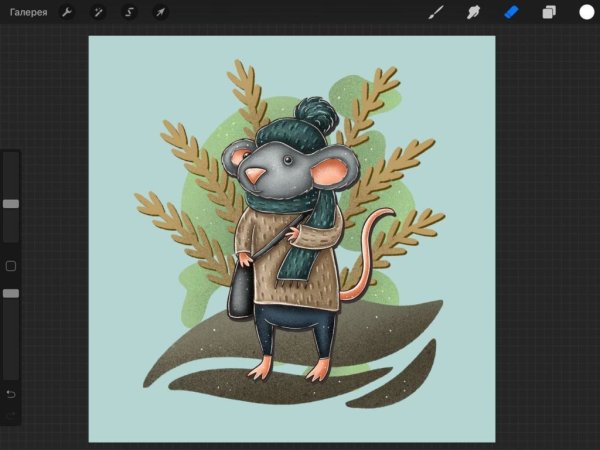
Task: Tap the mouse's black shoulder bag
Action: (242, 292)
